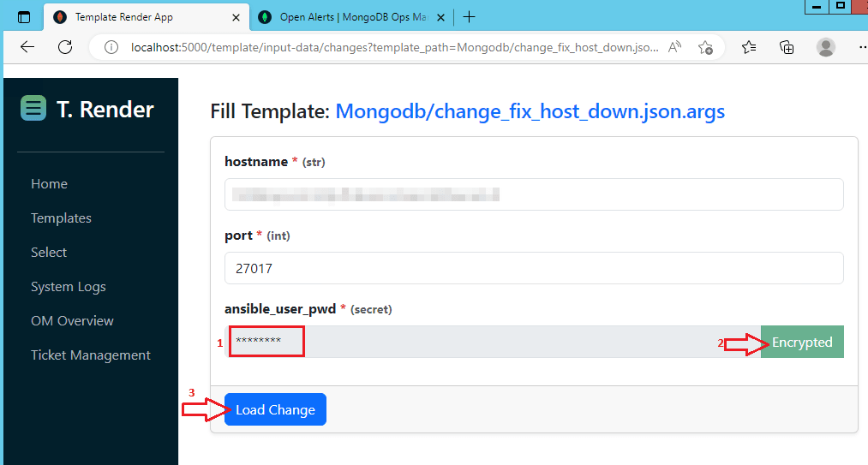The image size is (868, 465).
Task: Click the user profile avatar icon
Action: (826, 48)
